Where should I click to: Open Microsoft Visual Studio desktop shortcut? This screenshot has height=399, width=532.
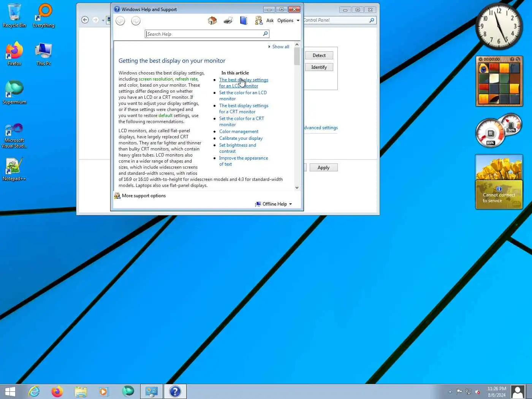point(14,135)
